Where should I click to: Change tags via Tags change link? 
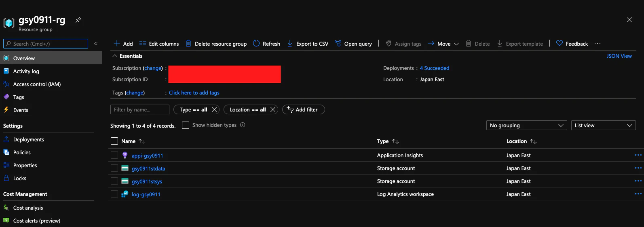pos(135,92)
